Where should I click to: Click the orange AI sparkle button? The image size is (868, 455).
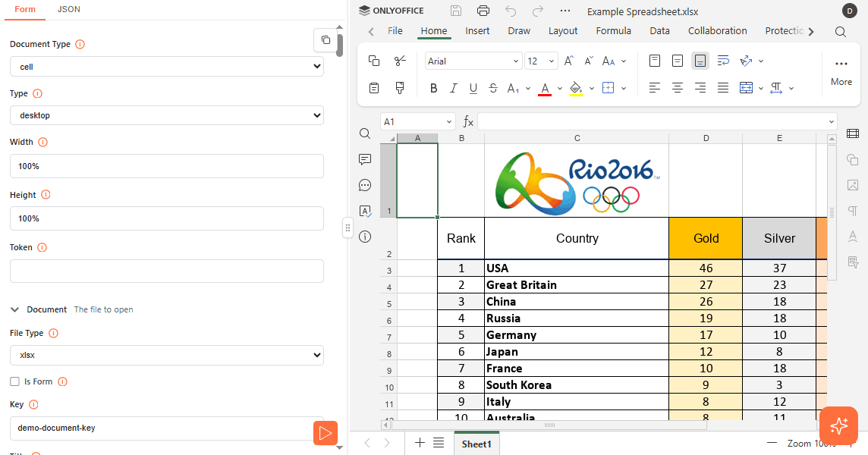click(x=838, y=426)
